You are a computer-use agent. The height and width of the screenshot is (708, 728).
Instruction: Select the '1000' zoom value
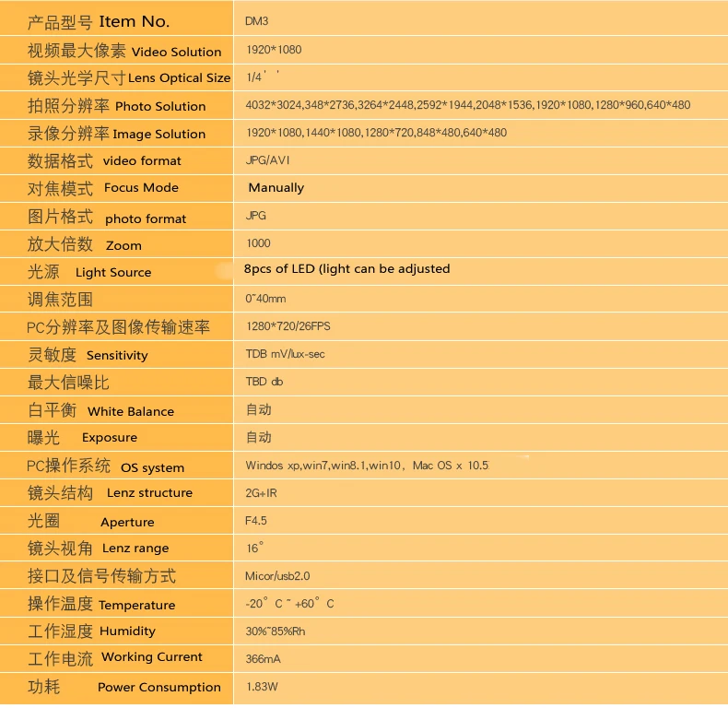258,243
